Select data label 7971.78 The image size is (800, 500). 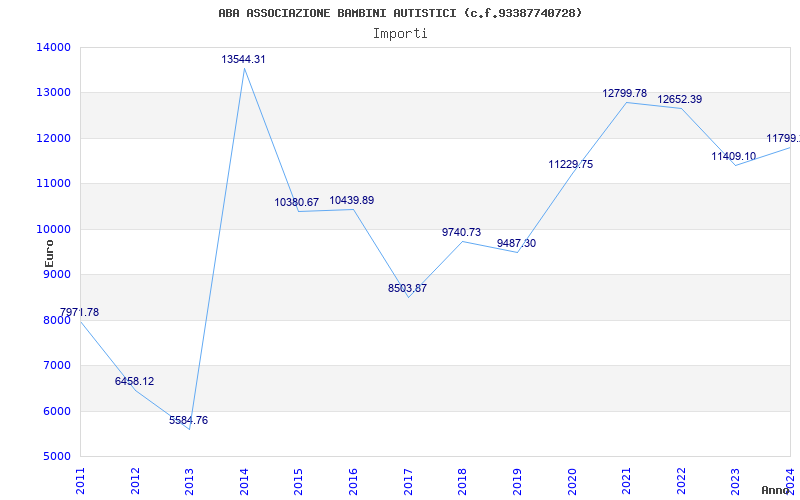(x=80, y=312)
